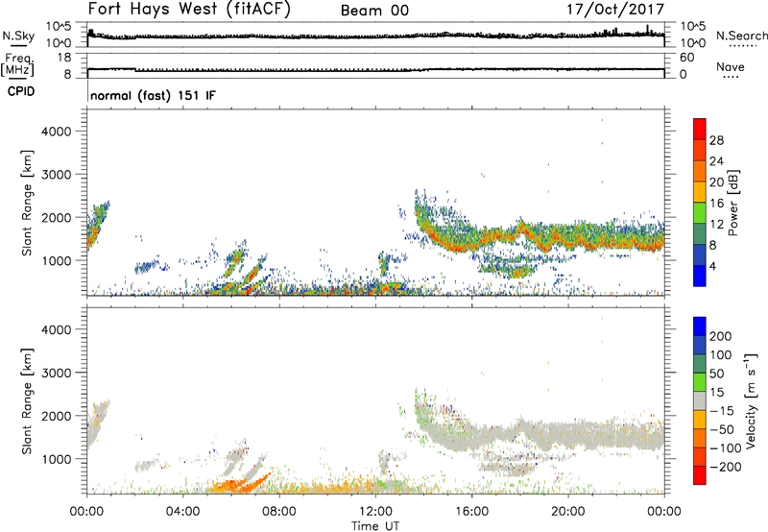Viewport: 768px width, 532px height.
Task: Click the 'Velocity [m s-1]' colorbar title
Action: coord(751,400)
